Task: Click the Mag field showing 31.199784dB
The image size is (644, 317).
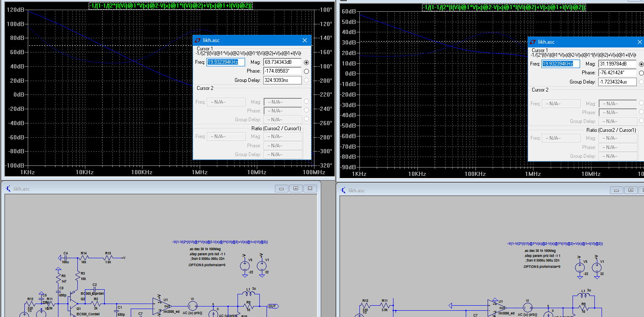Action: (x=618, y=64)
